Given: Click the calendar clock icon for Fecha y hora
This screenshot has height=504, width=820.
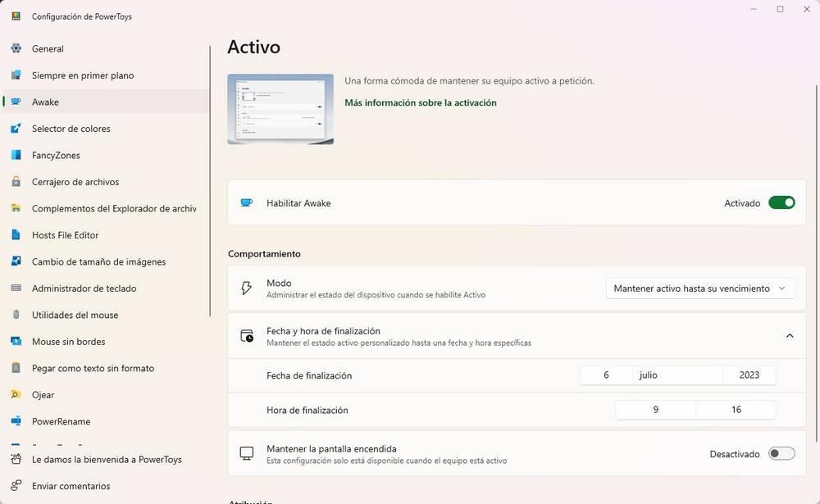Looking at the screenshot, I should [246, 336].
